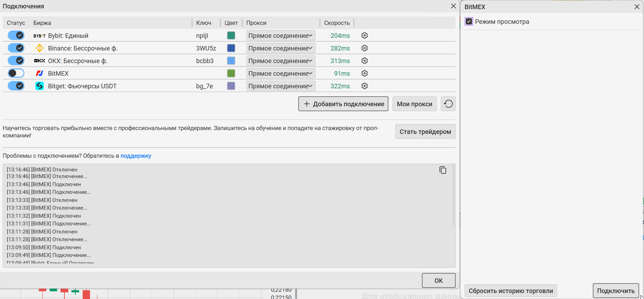This screenshot has width=644, height=299.
Task: Open settings gear for OKX connection
Action: pos(365,61)
